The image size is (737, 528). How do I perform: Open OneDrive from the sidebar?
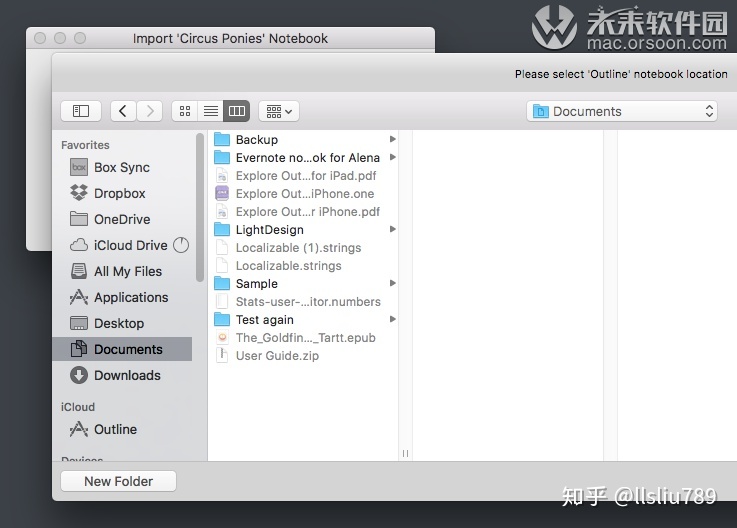coord(122,219)
